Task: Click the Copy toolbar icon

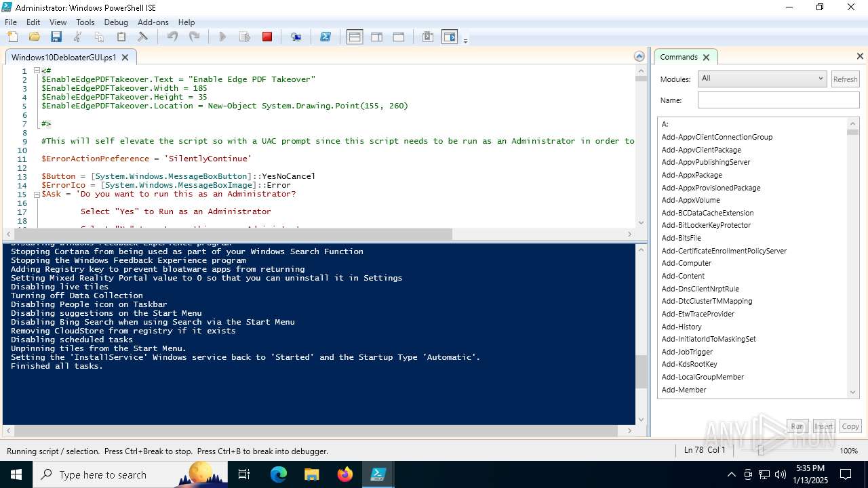Action: point(99,37)
